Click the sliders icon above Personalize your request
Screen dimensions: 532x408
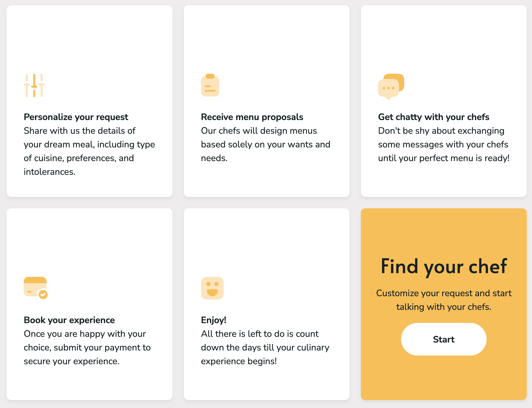pos(34,86)
